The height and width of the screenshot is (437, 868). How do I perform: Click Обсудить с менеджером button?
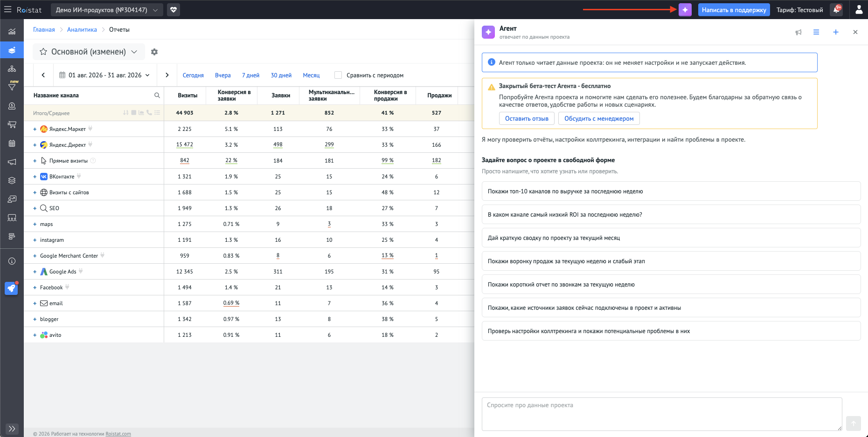(599, 118)
